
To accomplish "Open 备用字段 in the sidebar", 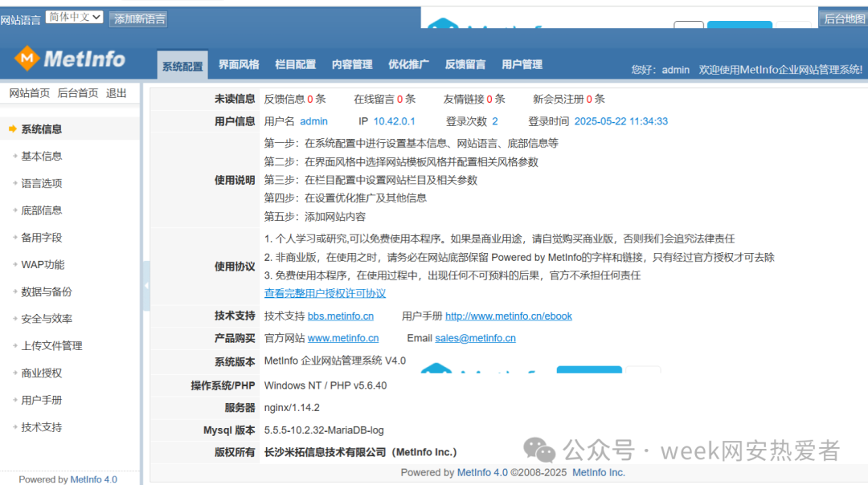I will [x=42, y=238].
